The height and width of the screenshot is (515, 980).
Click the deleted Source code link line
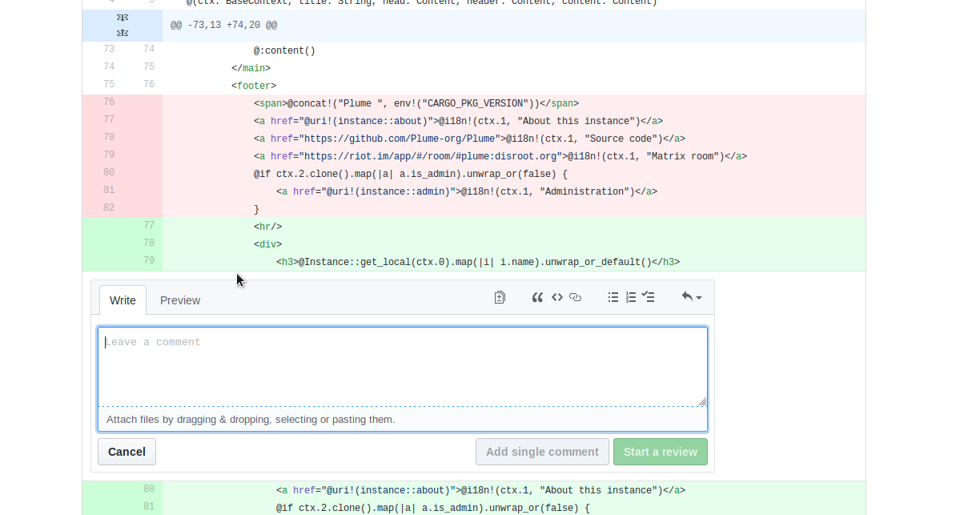point(514,139)
